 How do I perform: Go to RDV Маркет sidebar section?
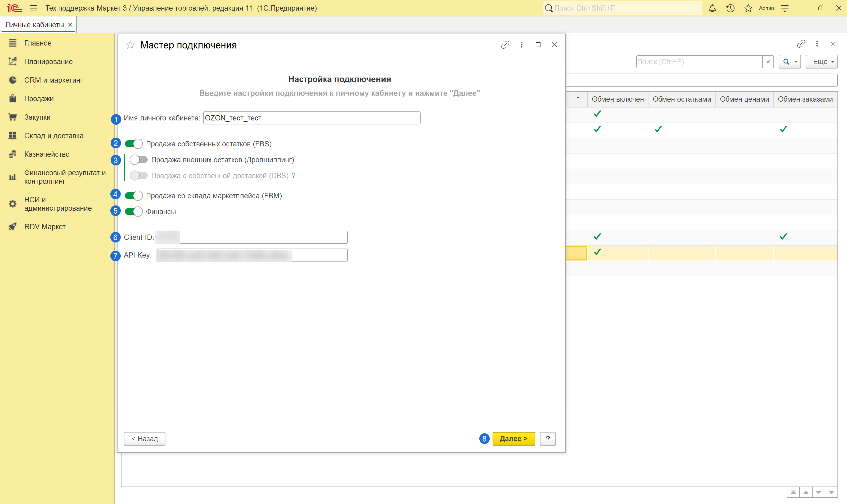coord(45,227)
